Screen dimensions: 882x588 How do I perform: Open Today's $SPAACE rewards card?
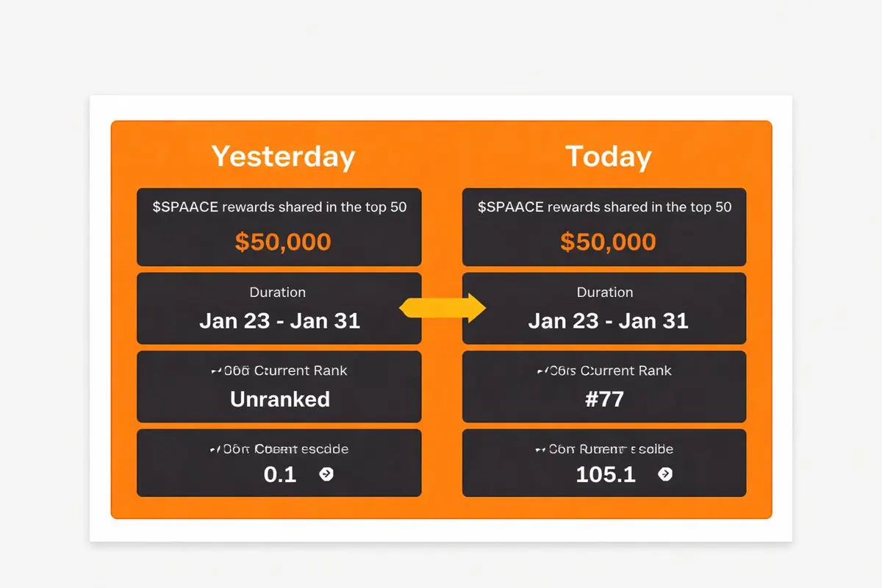[604, 226]
